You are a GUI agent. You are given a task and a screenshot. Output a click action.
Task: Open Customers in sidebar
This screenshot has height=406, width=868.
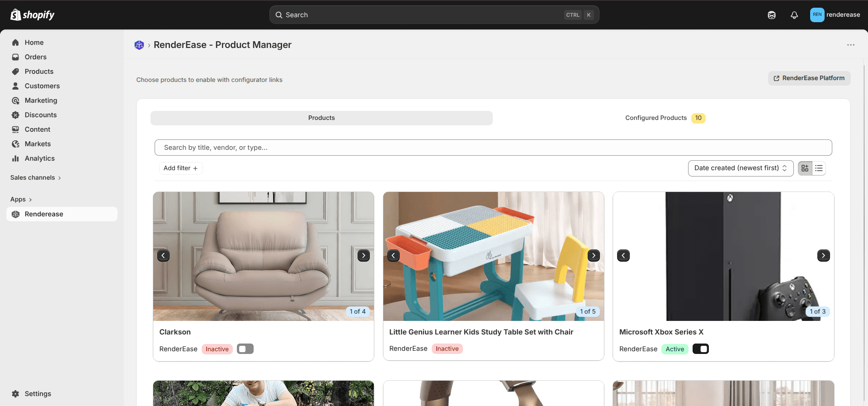(x=62, y=86)
